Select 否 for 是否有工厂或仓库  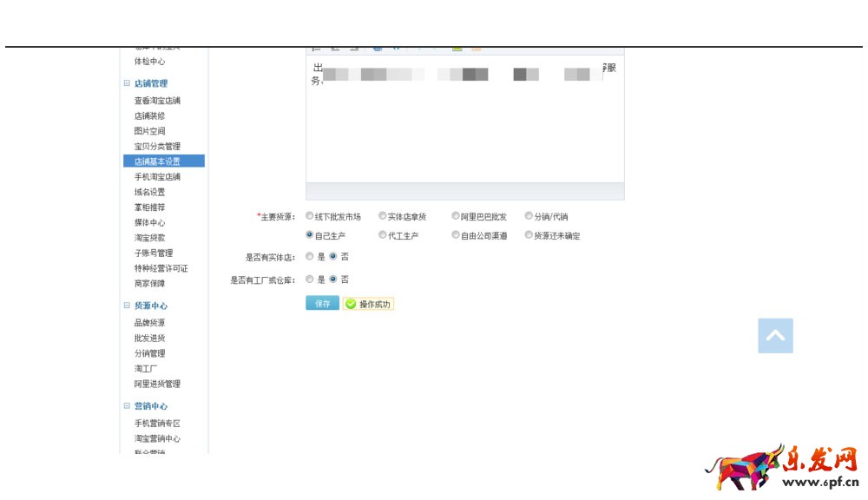(x=333, y=280)
